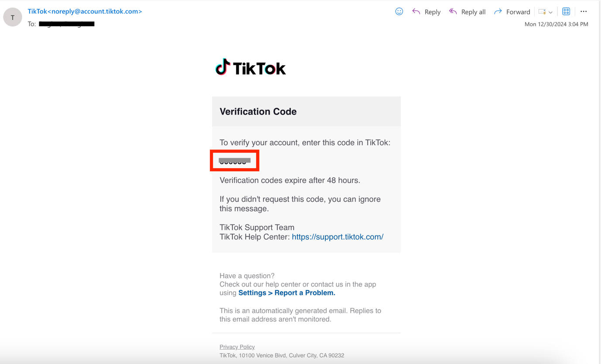Click the Reply all button label
The height and width of the screenshot is (364, 601).
tap(473, 12)
